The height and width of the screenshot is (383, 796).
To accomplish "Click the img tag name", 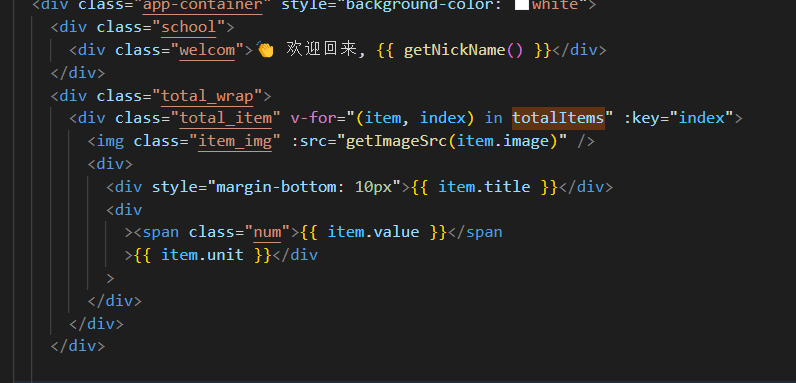I will [110, 141].
